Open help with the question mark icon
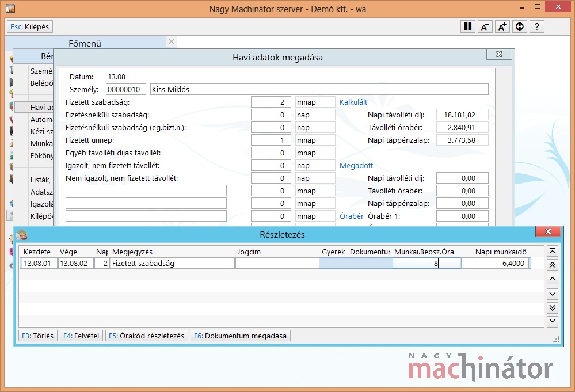This screenshot has height=392, width=575. click(537, 26)
